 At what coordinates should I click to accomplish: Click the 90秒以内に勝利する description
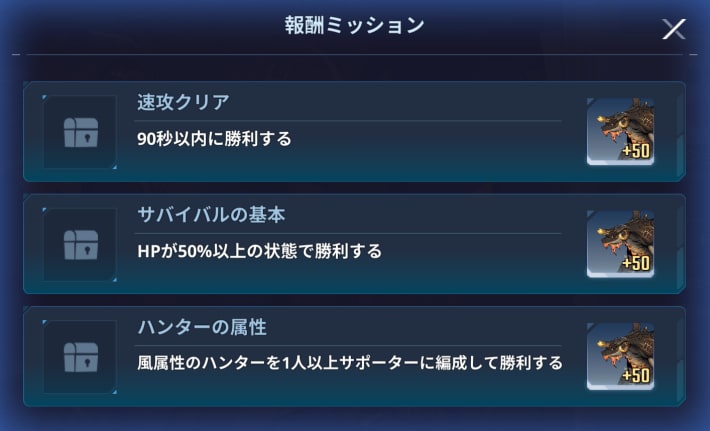coord(214,139)
